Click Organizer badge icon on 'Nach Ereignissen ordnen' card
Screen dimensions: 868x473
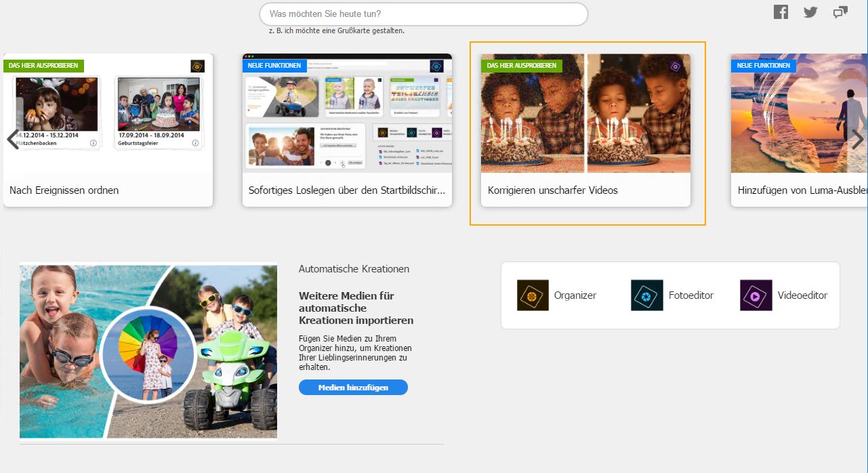[197, 66]
